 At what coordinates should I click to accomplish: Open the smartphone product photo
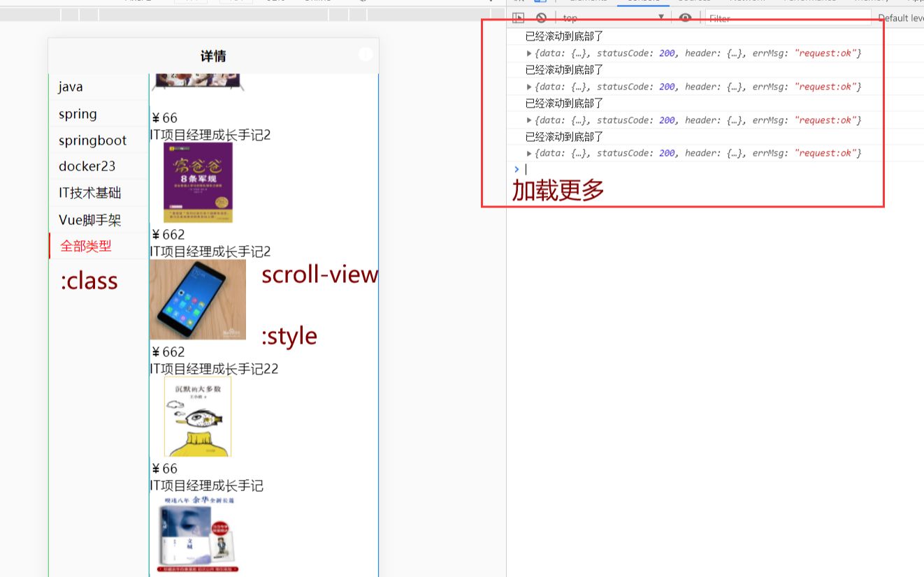tap(198, 300)
